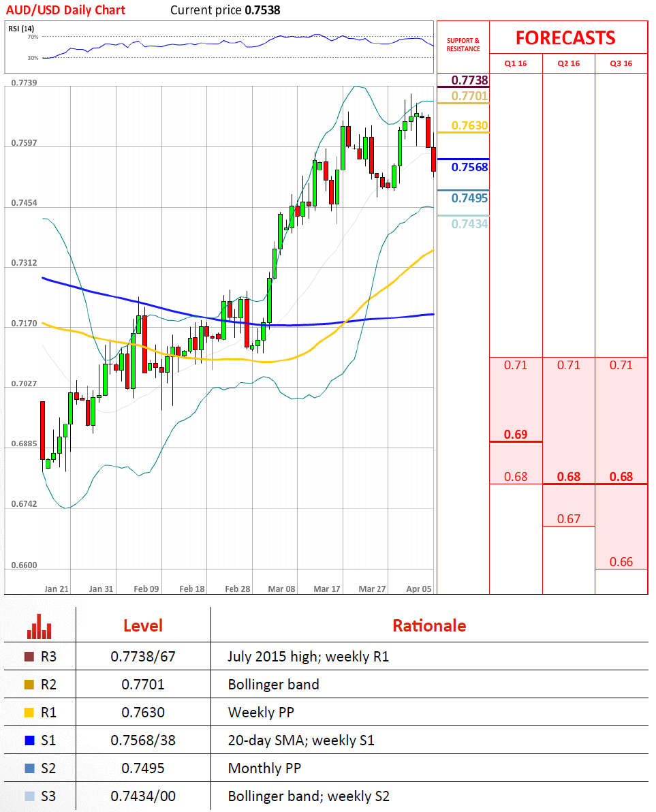Viewport: 656px width, 812px height.
Task: Click the R3 row label
Action: [48, 657]
